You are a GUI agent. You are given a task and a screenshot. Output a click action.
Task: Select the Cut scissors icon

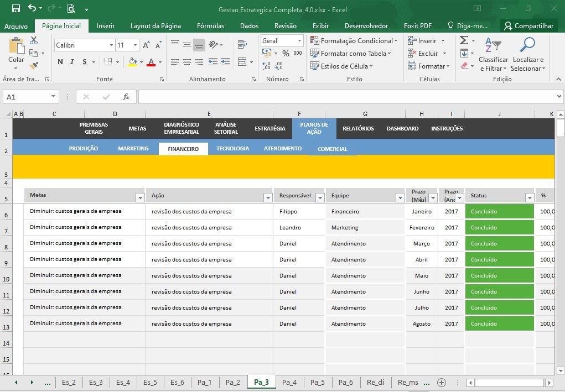point(34,40)
